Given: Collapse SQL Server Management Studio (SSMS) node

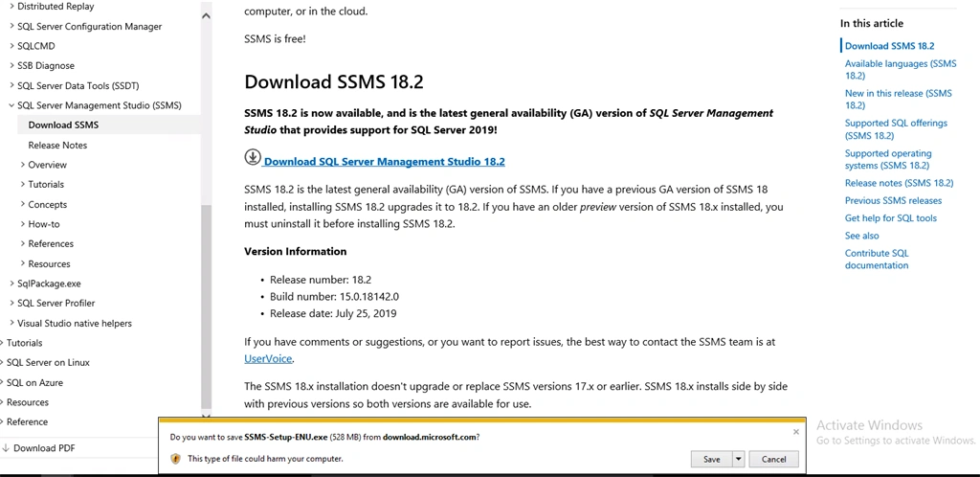Looking at the screenshot, I should 11,105.
